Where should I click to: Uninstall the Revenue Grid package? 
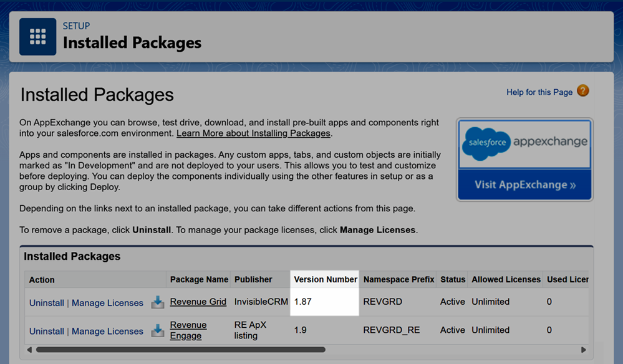(47, 303)
